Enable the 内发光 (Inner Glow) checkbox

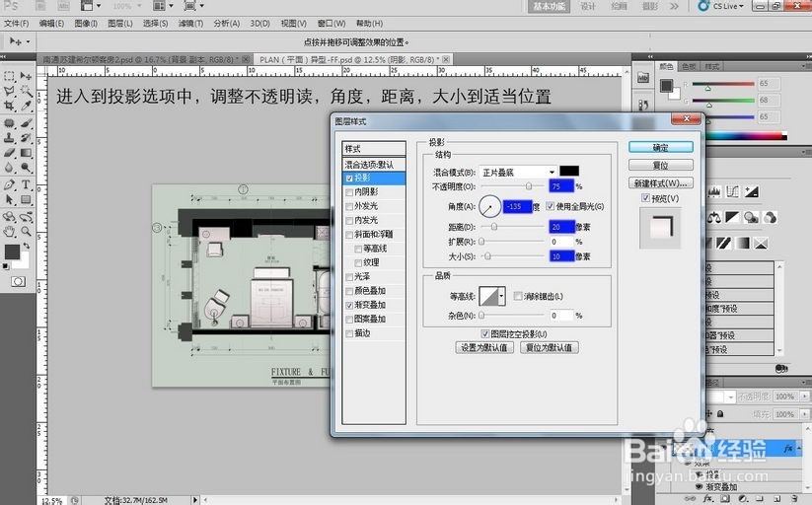(349, 221)
